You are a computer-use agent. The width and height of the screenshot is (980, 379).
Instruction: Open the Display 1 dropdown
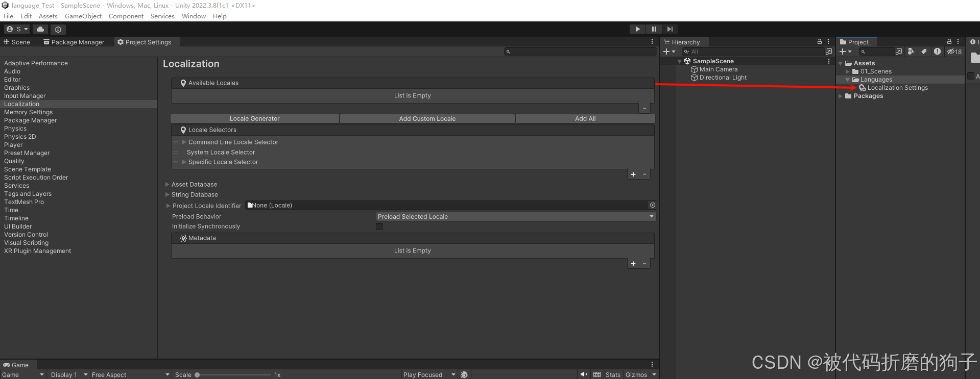point(69,375)
